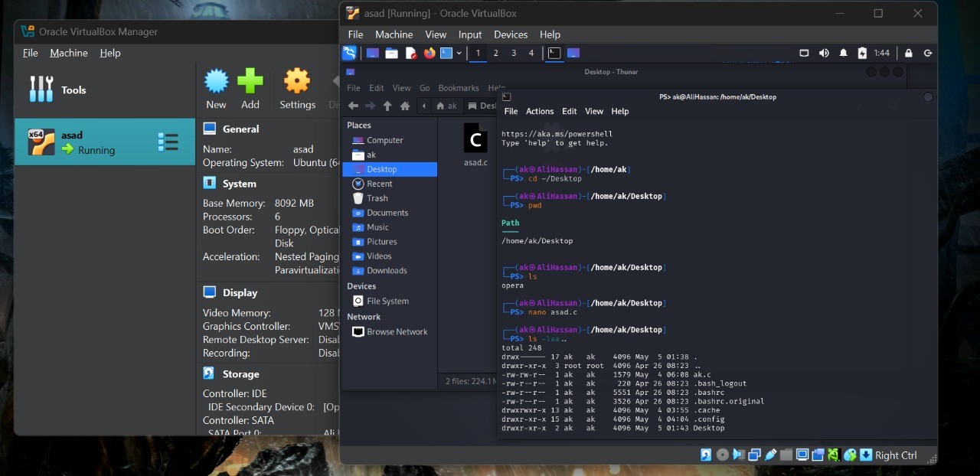Click the keyboard capture arrow status icon

point(866,455)
